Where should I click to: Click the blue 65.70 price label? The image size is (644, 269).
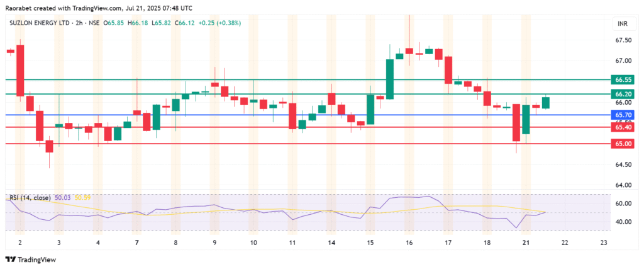[623, 115]
